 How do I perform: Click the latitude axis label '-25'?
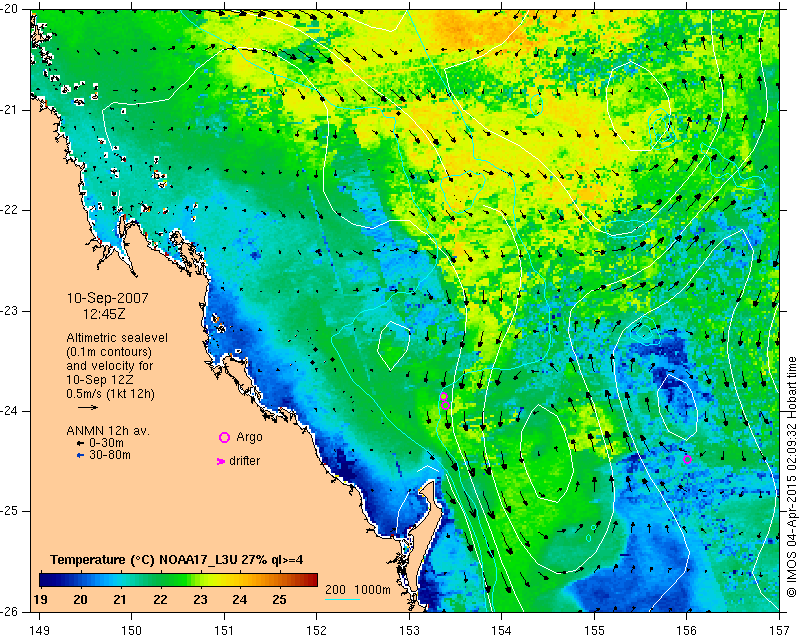(10, 511)
